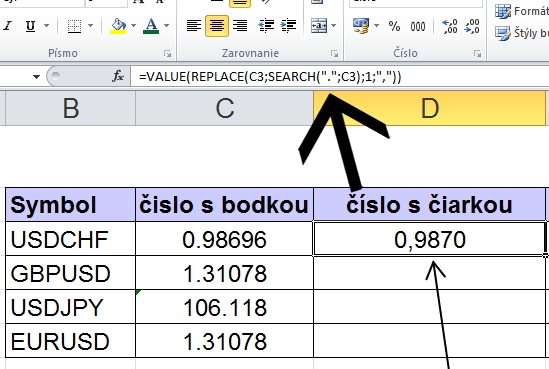Open font color dropdown arrow
The height and width of the screenshot is (369, 549).
click(x=167, y=26)
